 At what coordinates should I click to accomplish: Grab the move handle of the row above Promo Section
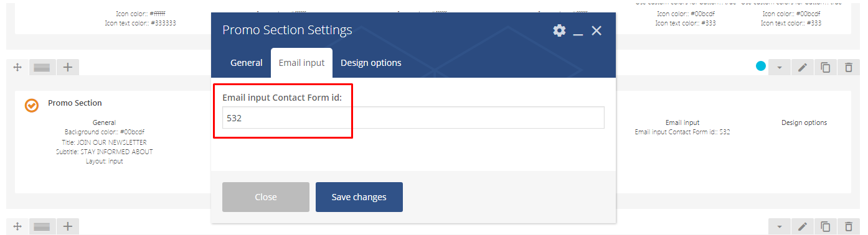pos(18,67)
